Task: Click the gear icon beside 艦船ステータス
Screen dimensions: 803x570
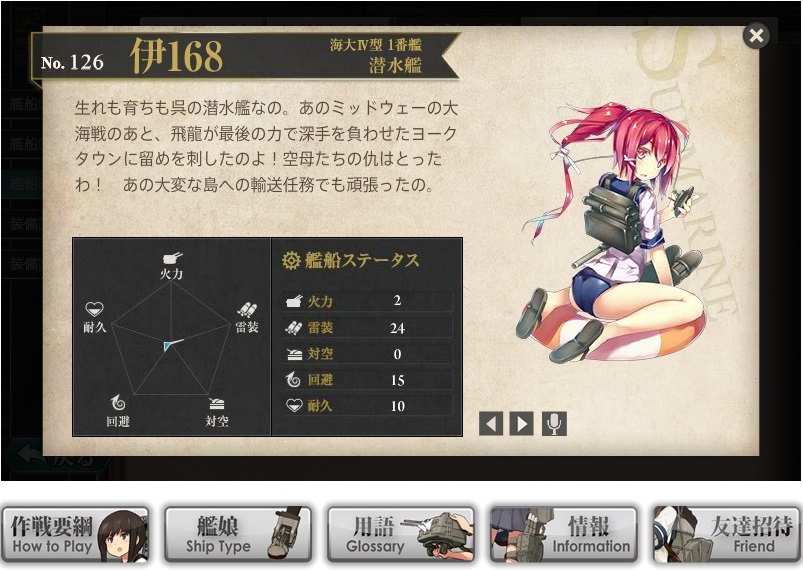Action: coord(291,260)
